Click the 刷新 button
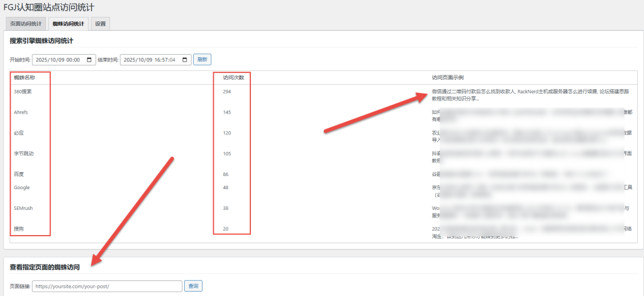644x296 pixels. (x=202, y=60)
